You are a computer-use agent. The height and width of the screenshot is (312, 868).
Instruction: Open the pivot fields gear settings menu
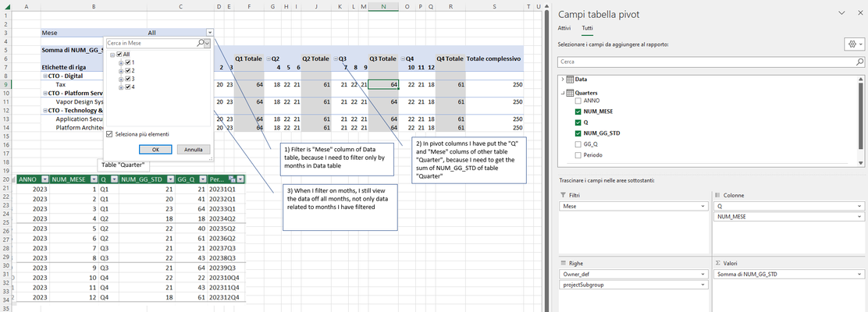tap(852, 44)
